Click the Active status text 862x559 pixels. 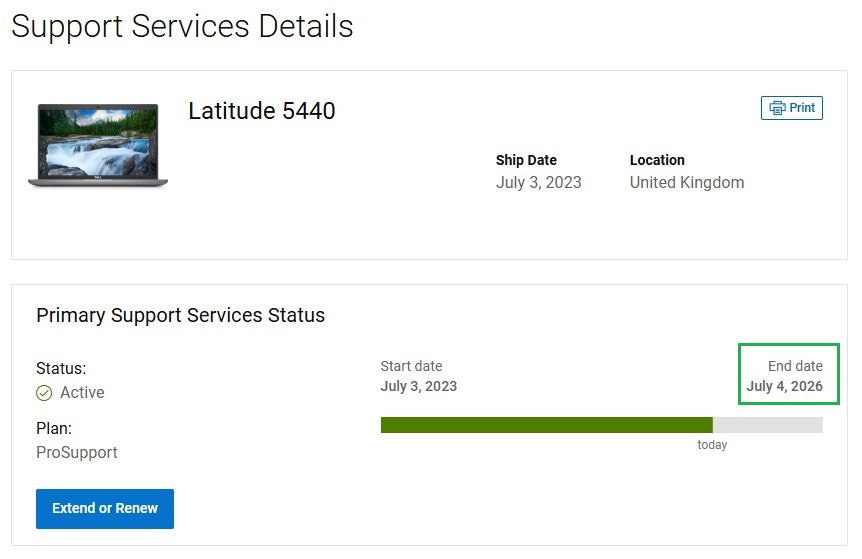point(82,393)
